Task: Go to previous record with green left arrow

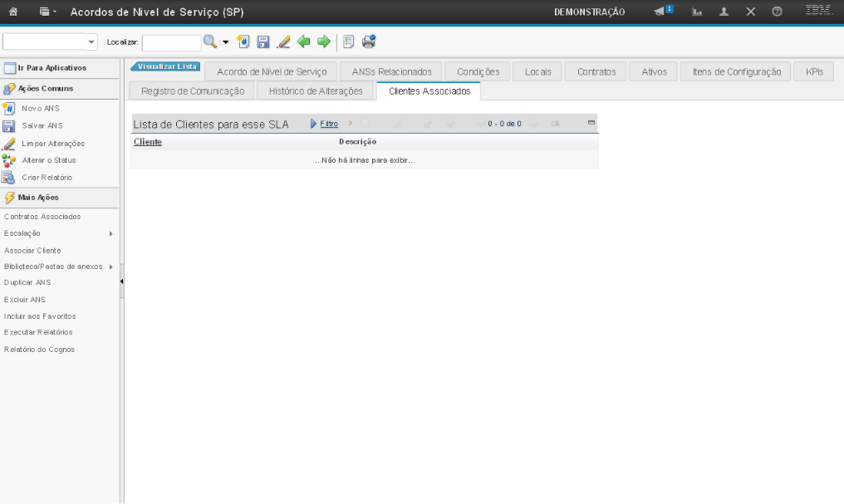Action: tap(304, 42)
